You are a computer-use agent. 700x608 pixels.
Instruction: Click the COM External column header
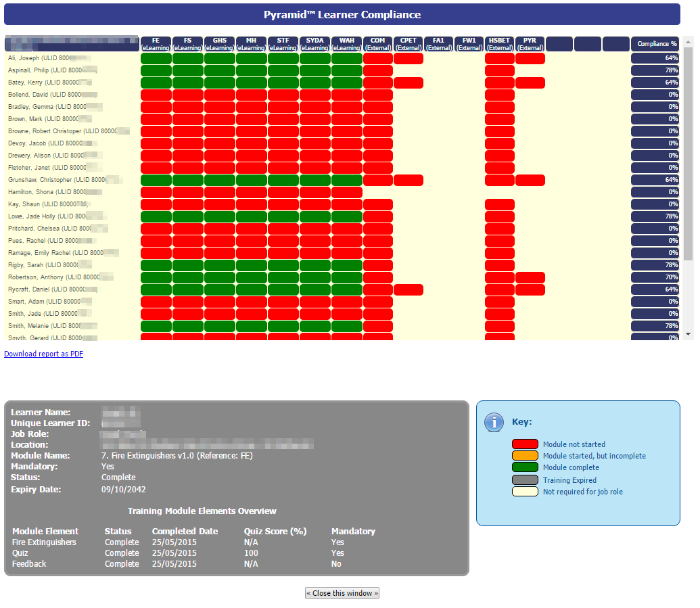pyautogui.click(x=377, y=44)
